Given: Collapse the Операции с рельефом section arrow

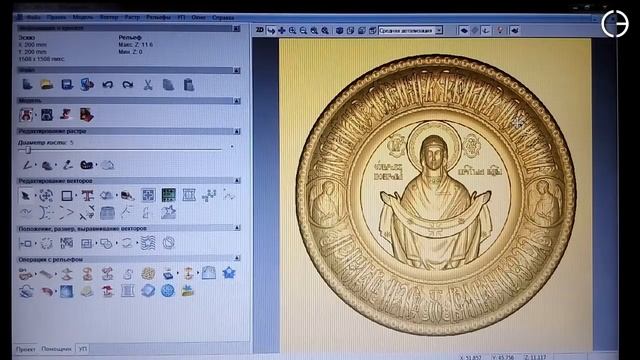Looking at the screenshot, I should pos(237,258).
